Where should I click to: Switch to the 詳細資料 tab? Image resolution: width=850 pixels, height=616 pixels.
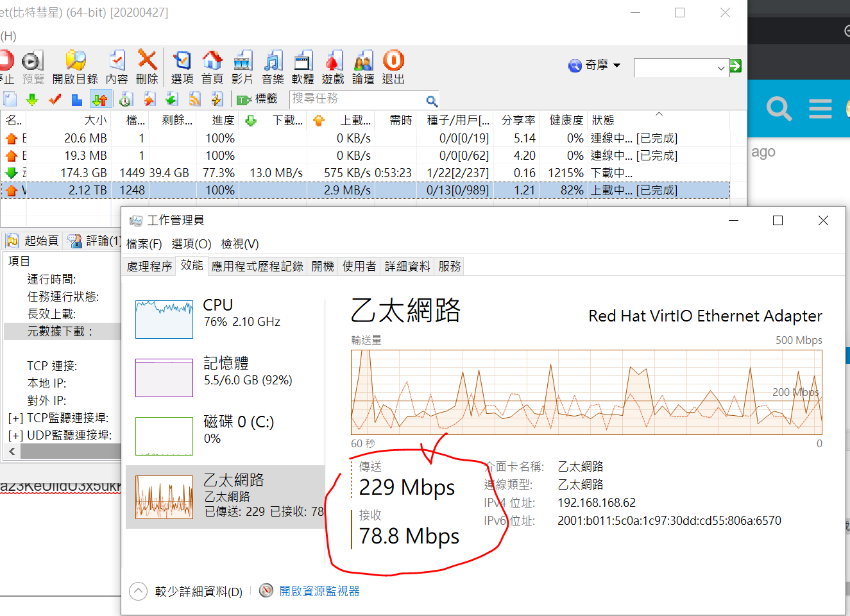click(407, 266)
